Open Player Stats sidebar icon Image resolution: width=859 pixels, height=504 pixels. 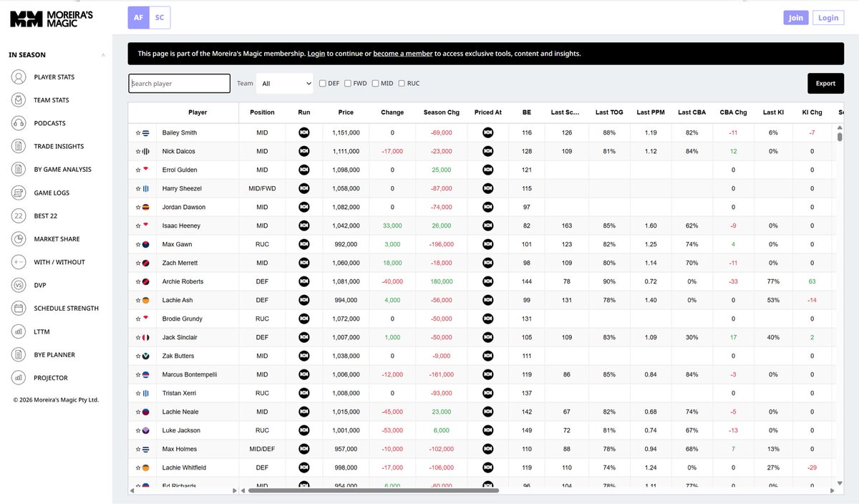[x=19, y=77]
